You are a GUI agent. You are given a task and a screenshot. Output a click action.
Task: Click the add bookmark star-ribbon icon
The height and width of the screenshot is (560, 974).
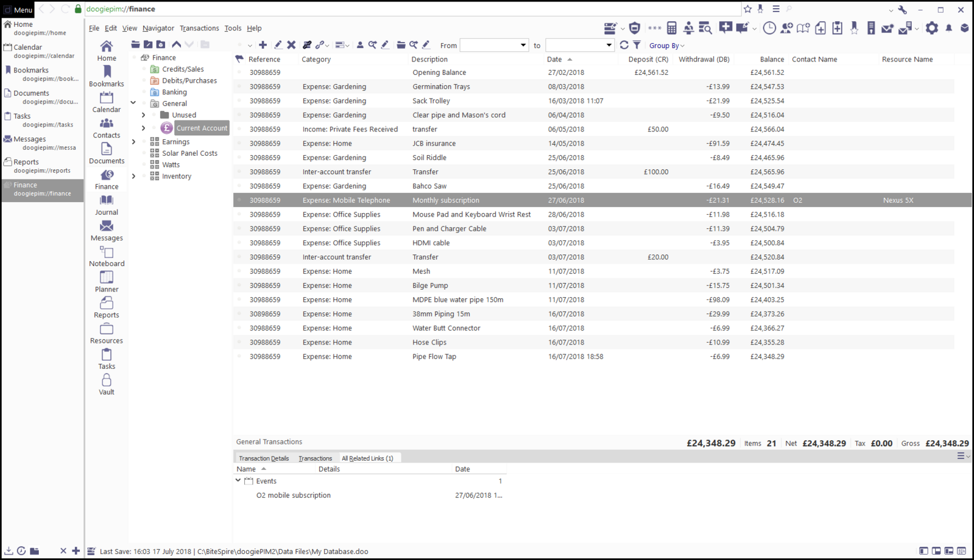click(x=854, y=28)
